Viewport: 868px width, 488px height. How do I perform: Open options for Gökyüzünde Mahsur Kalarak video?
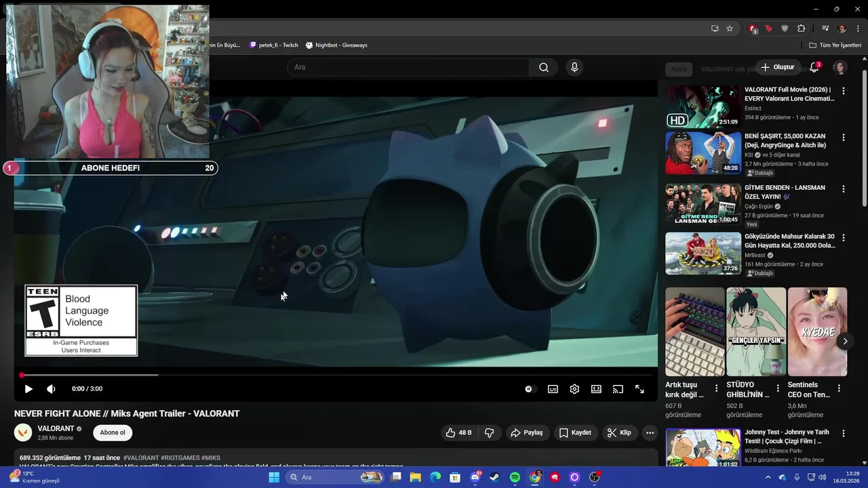pos(844,238)
